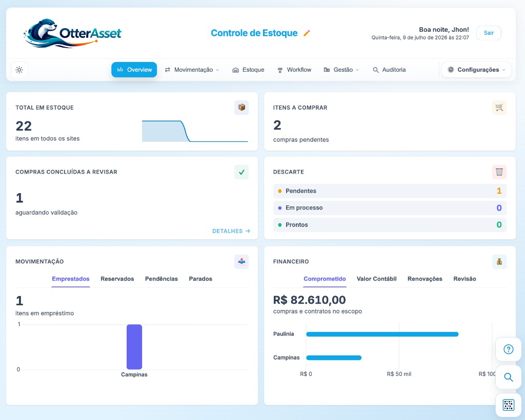
Task: Expand the Movimentação menu
Action: click(192, 70)
